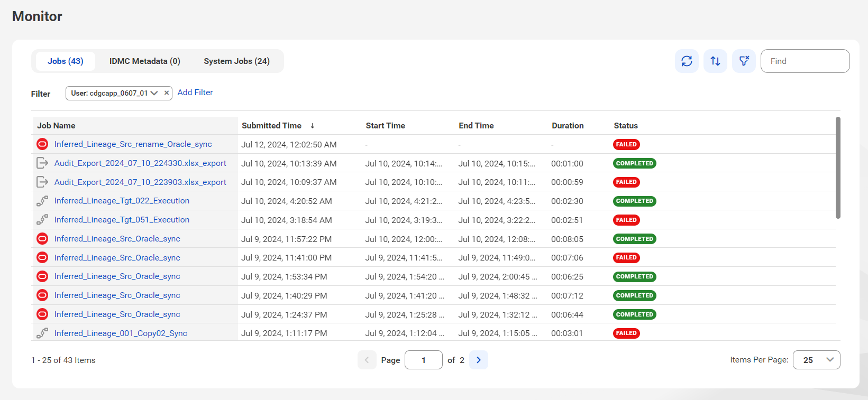Open the Items Per Page dropdown
The width and height of the screenshot is (868, 400).
pyautogui.click(x=817, y=360)
